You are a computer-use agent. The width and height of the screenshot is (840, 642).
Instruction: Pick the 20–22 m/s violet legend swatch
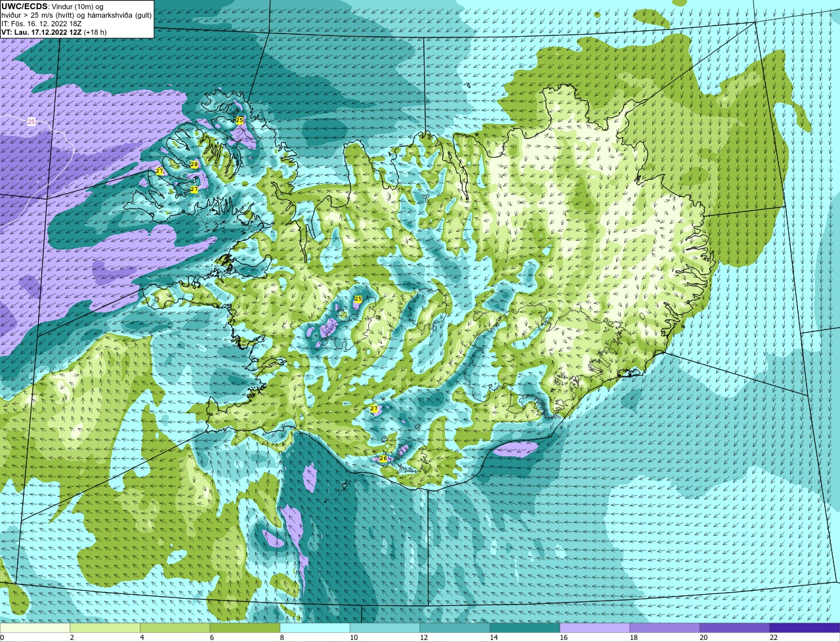735,628
